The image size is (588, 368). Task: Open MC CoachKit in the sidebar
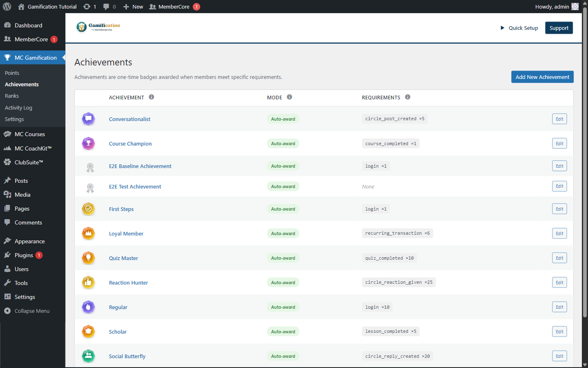coord(33,148)
